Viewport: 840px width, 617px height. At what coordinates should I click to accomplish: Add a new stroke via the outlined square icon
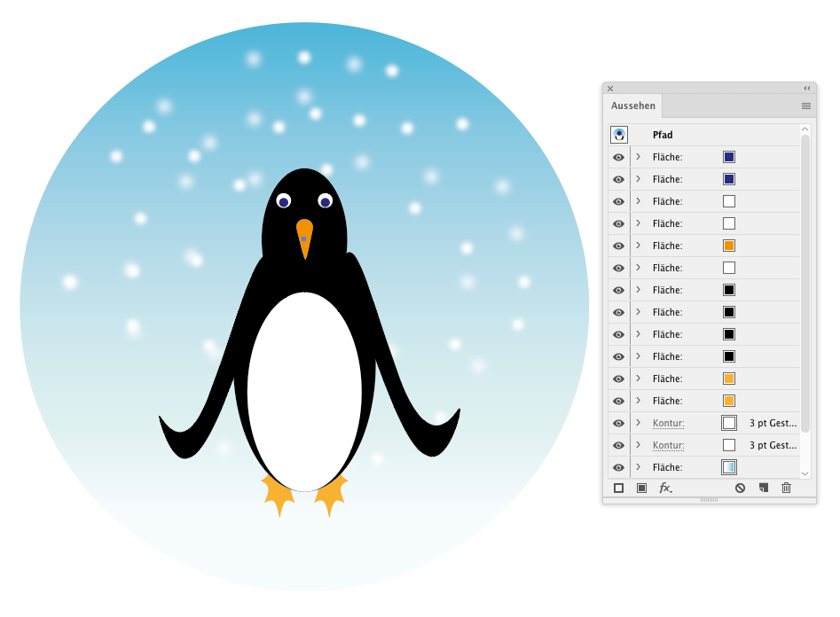[619, 488]
